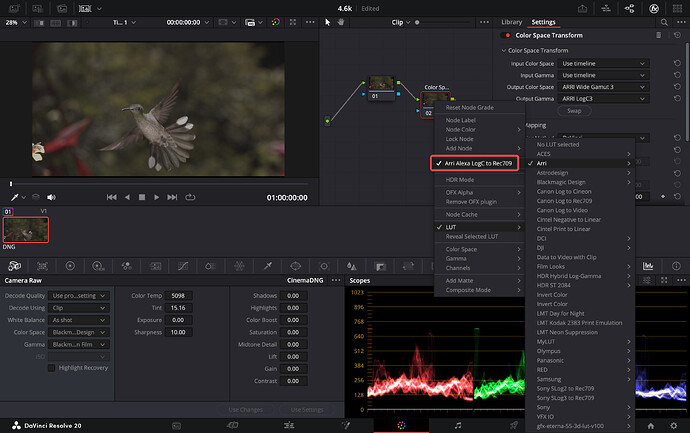The height and width of the screenshot is (433, 690).
Task: Disable the Color Space Transform effect toggle
Action: click(x=506, y=35)
